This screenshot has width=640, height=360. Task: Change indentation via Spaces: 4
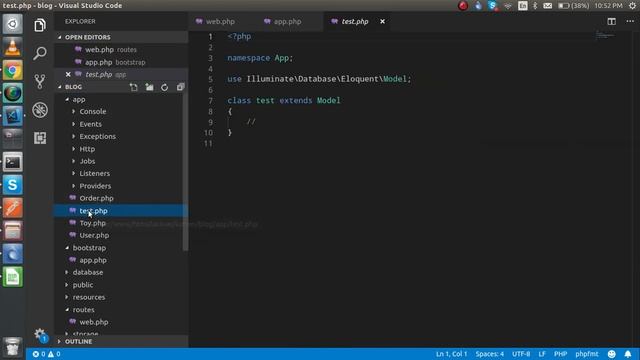489,354
